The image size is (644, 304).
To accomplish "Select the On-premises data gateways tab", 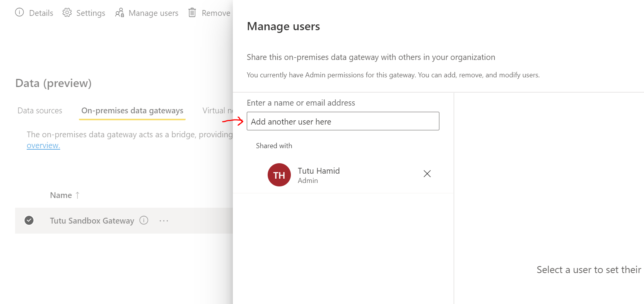I will (132, 111).
